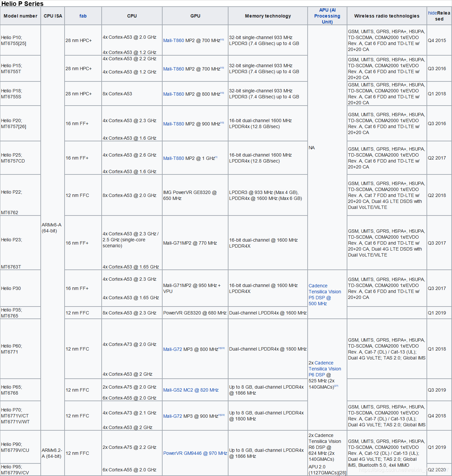Click 'IMG PowerVR GE8320 @ 650 MHz' cell
Image resolution: width=452 pixels, height=476 pixels.
(195, 195)
